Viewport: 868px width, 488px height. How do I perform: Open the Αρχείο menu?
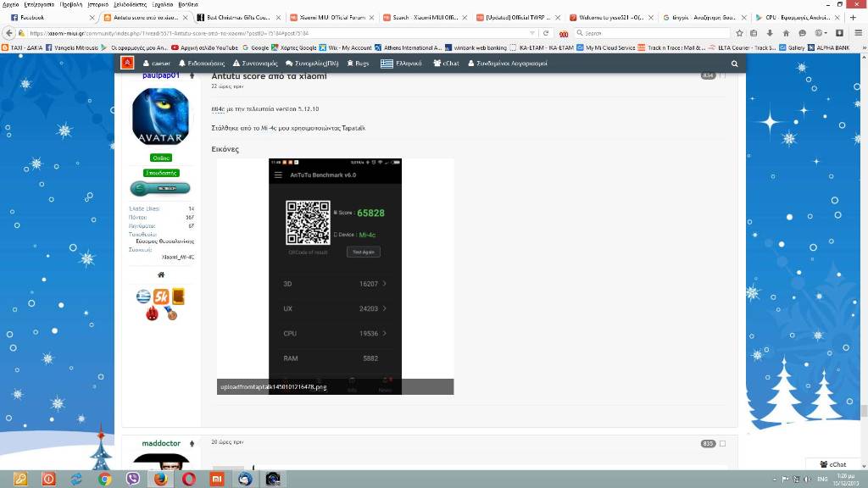tap(10, 4)
